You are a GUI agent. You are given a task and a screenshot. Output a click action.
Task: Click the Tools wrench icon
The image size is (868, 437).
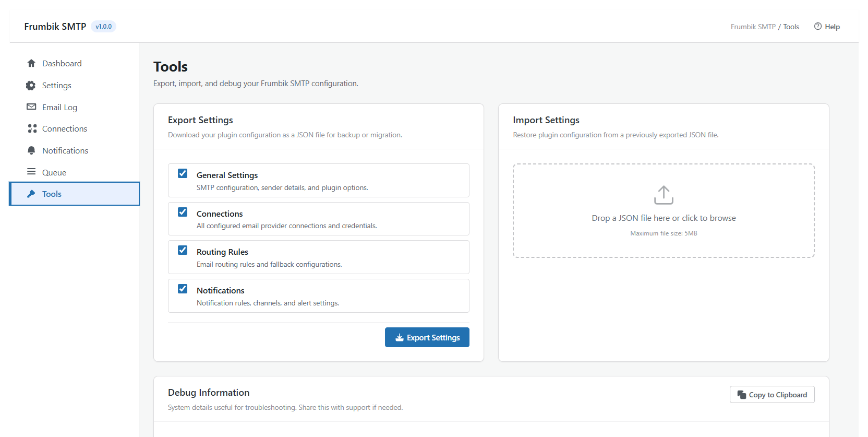pos(31,194)
